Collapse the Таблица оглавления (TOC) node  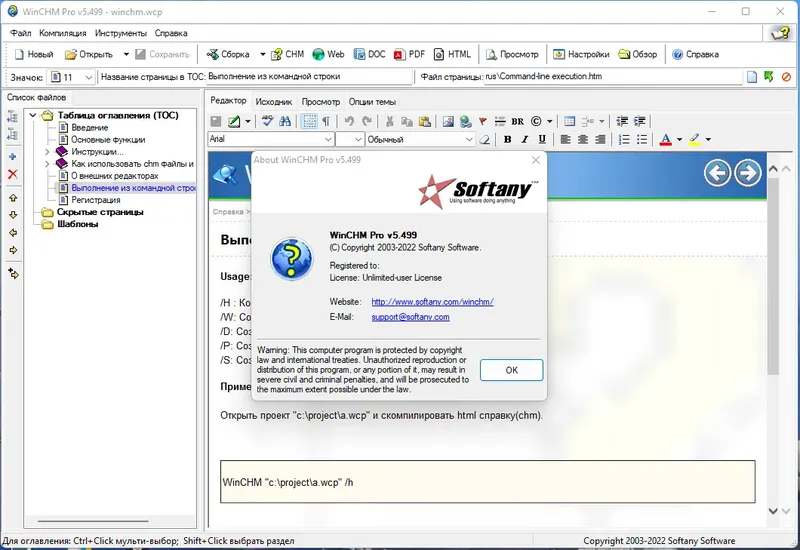33,115
